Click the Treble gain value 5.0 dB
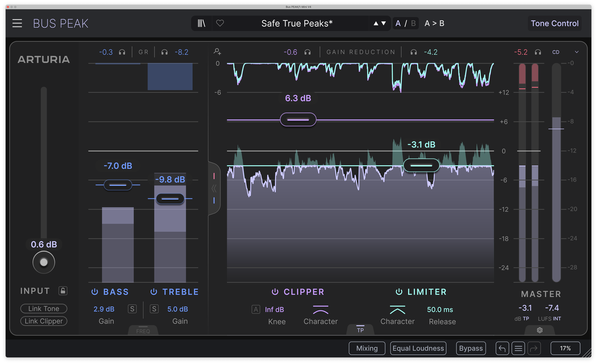 tap(178, 309)
